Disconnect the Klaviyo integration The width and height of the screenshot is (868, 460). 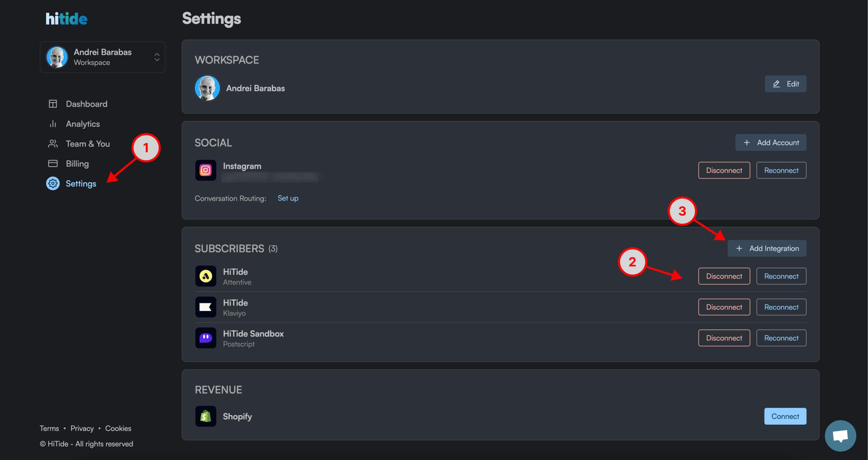(x=724, y=307)
